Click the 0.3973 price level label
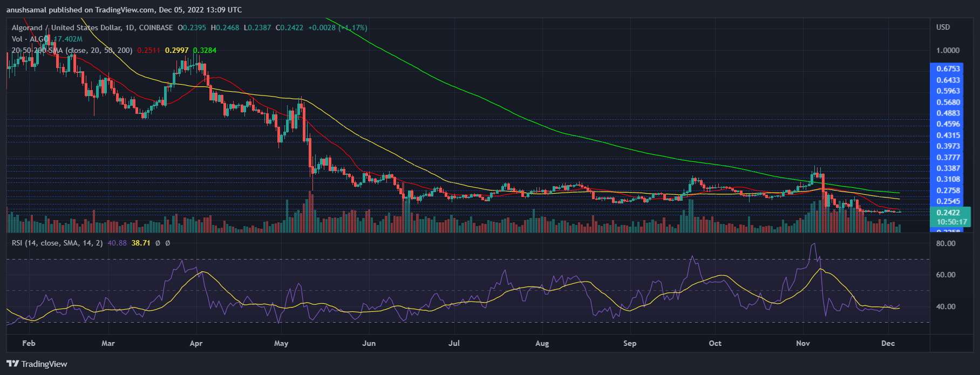The image size is (980, 375). pos(948,146)
